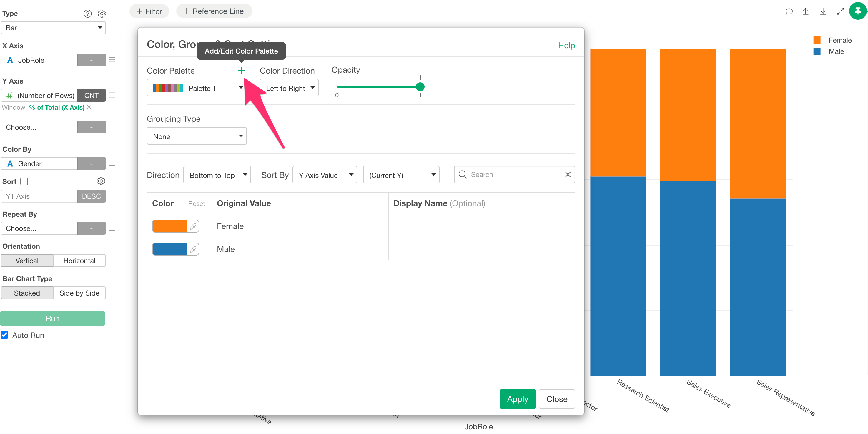Click the eyedropper icon for the Male color
This screenshot has width=868, height=434.
[193, 249]
